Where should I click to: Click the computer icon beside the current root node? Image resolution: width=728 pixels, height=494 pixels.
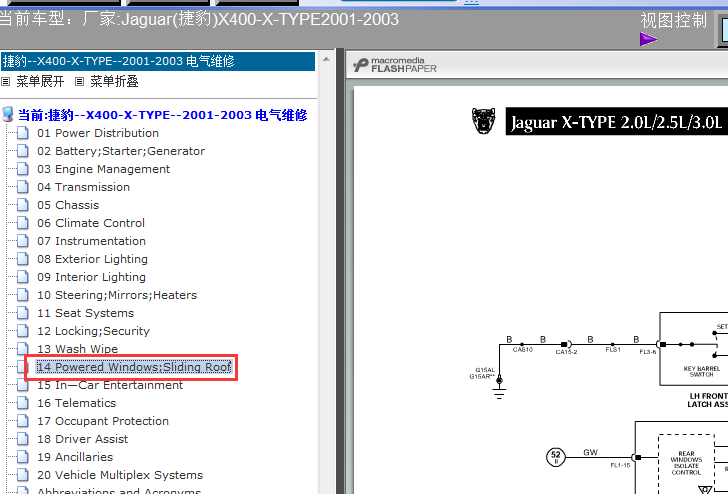click(x=8, y=114)
